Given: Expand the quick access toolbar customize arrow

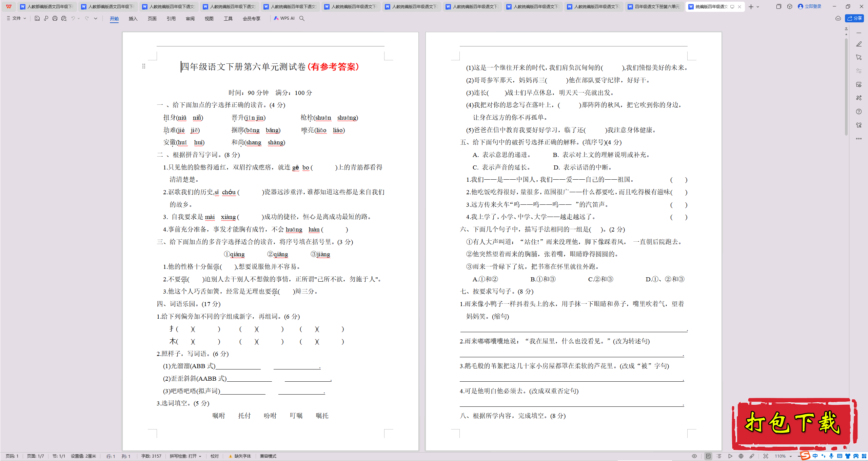Looking at the screenshot, I should tap(96, 18).
